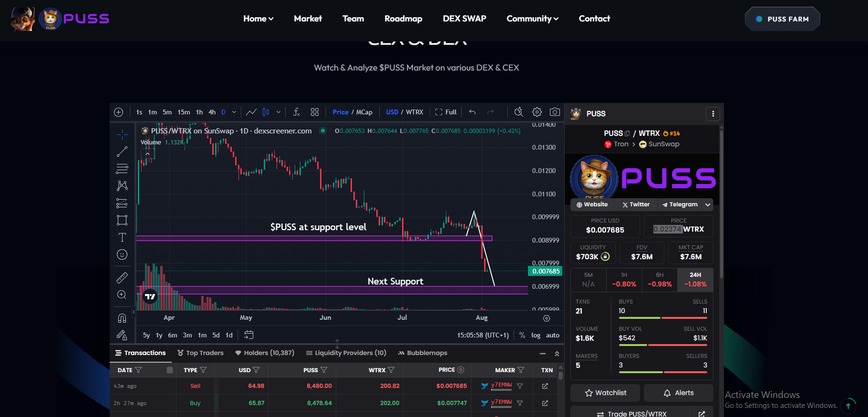Select the crosshair cursor tool
Viewport: 868px width, 417px height.
point(122,135)
